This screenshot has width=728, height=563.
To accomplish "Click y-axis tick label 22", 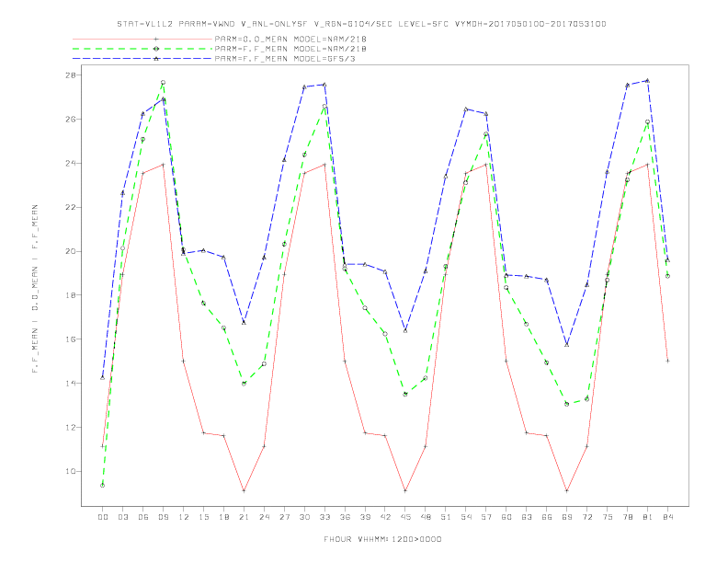I will point(73,207).
